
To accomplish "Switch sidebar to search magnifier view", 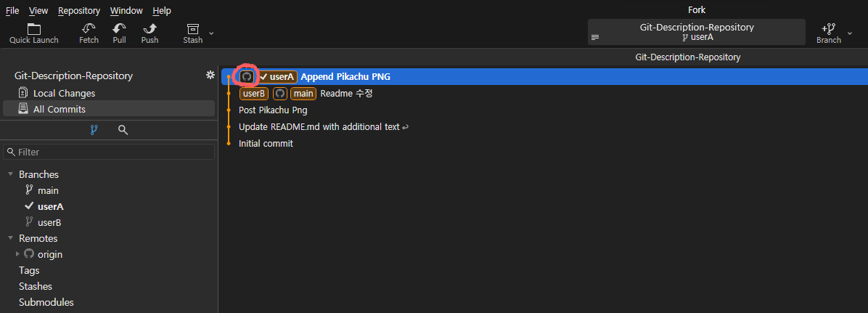I will click(x=123, y=130).
